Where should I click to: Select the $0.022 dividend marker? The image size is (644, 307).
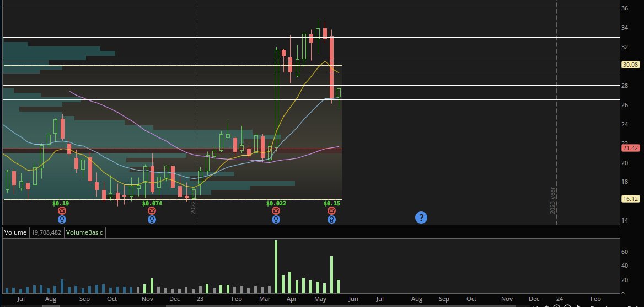[x=276, y=203]
